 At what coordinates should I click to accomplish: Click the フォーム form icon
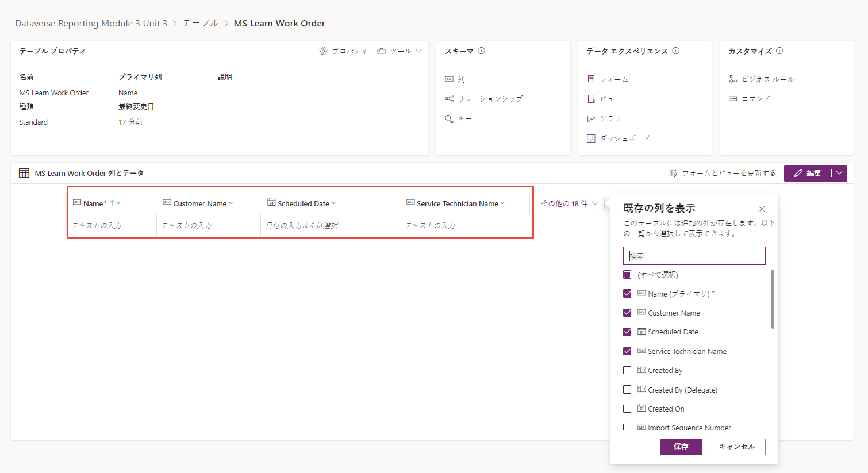(591, 79)
